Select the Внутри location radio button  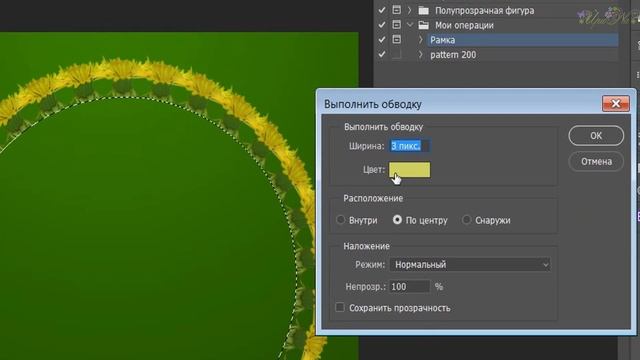[x=340, y=220]
